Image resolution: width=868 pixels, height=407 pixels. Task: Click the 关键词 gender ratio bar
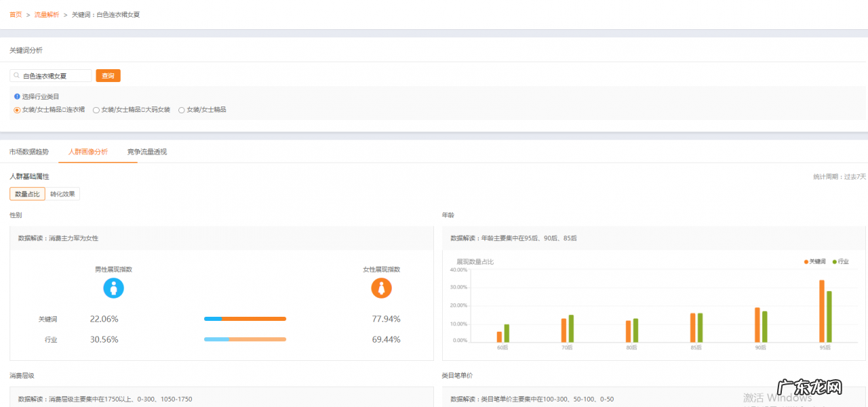(x=245, y=319)
